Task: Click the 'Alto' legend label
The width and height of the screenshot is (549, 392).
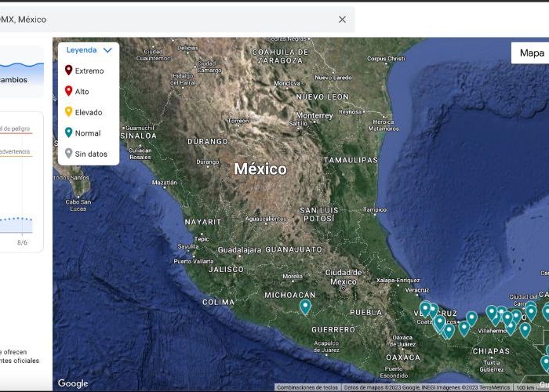Action: 82,92
